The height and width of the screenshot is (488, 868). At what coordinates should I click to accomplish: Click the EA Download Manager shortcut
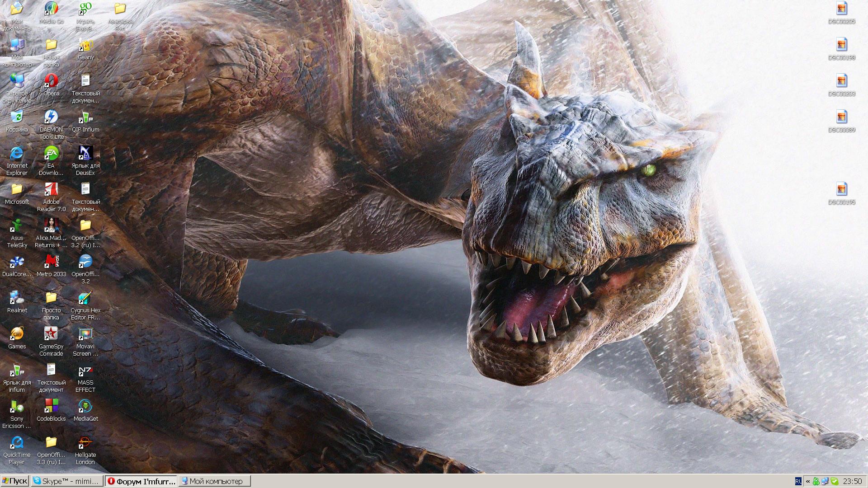click(51, 161)
